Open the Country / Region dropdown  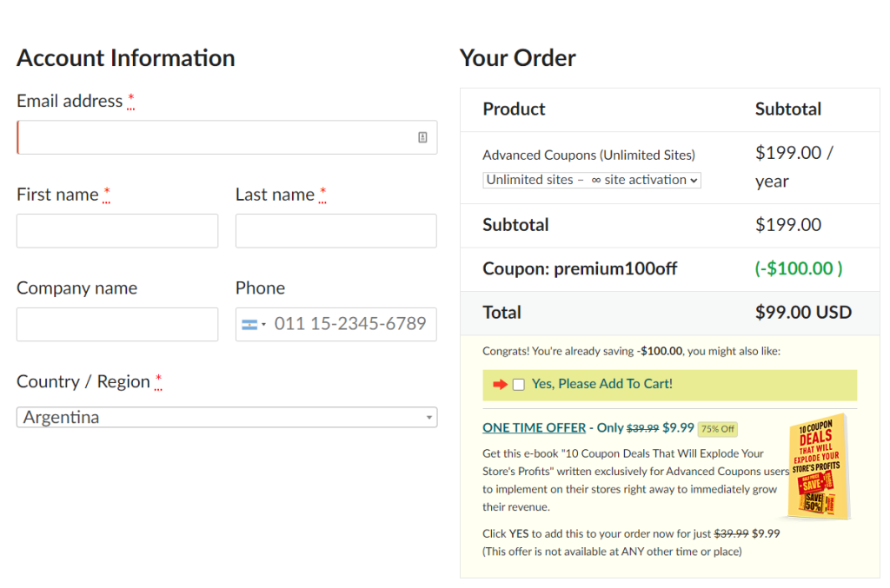point(226,418)
